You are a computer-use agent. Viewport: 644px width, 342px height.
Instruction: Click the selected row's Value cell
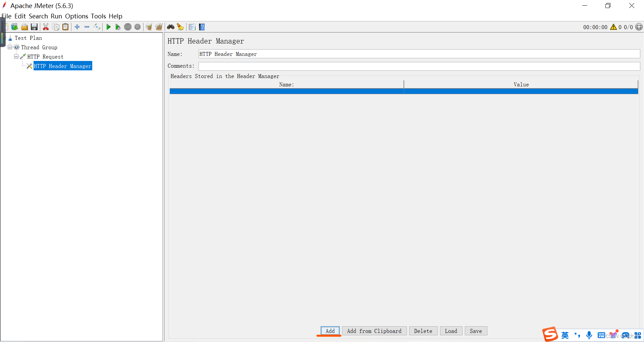point(521,91)
